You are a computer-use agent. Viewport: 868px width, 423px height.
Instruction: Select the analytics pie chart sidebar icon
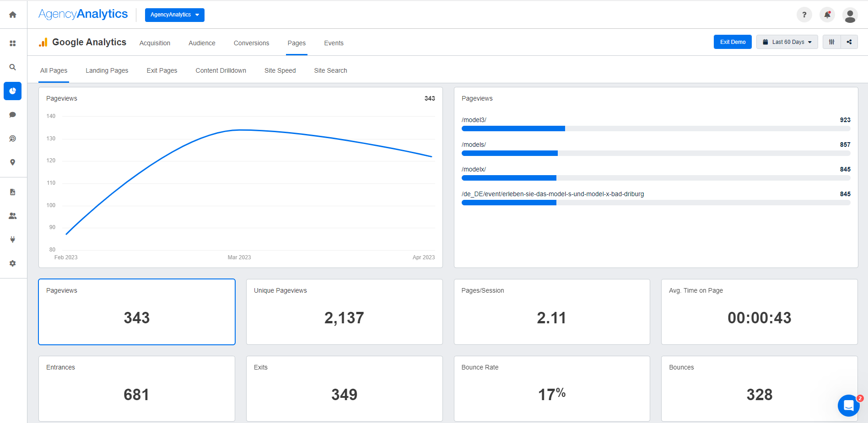pos(13,91)
